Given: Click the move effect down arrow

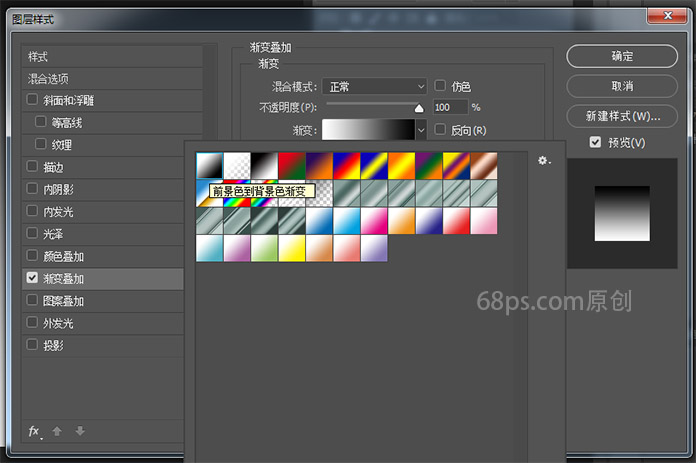Looking at the screenshot, I should click(80, 431).
